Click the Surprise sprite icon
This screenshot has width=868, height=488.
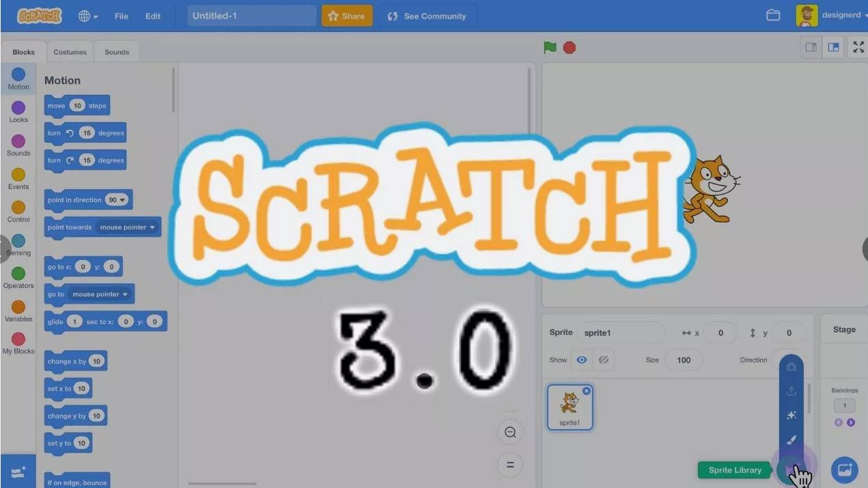792,416
